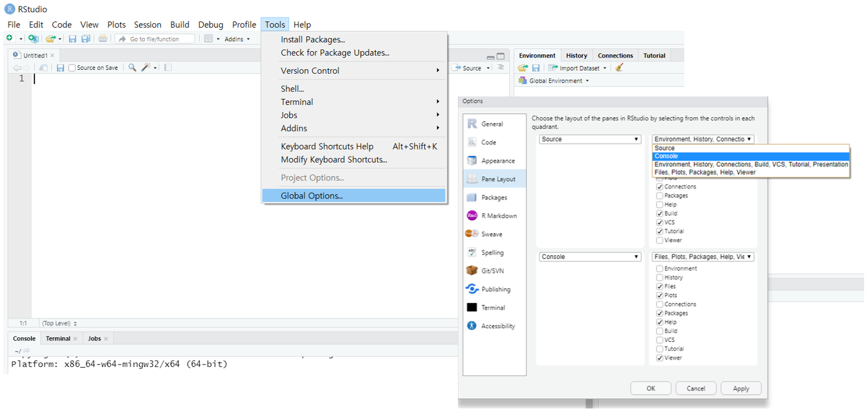Expand the Import Dataset dropdown
Image resolution: width=868 pixels, height=413 pixels.
578,68
